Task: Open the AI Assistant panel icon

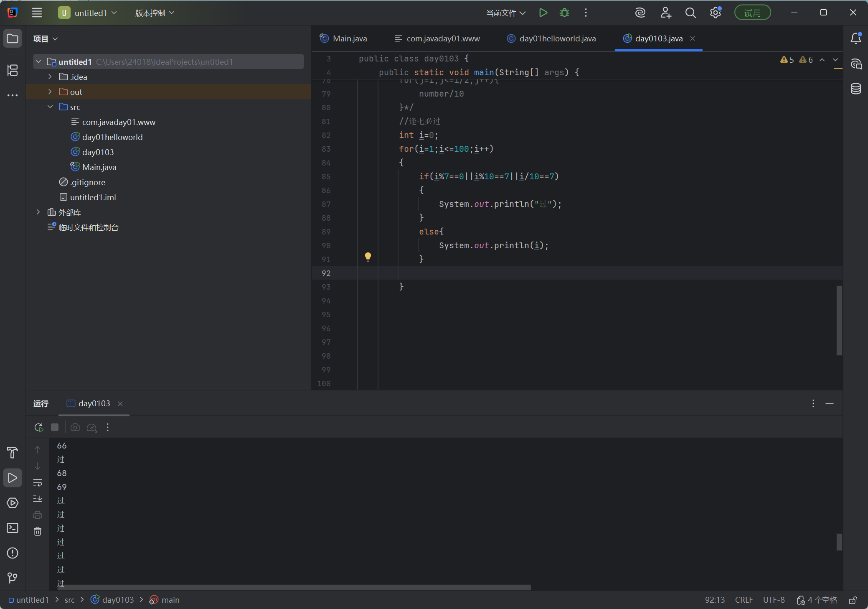Action: point(856,64)
